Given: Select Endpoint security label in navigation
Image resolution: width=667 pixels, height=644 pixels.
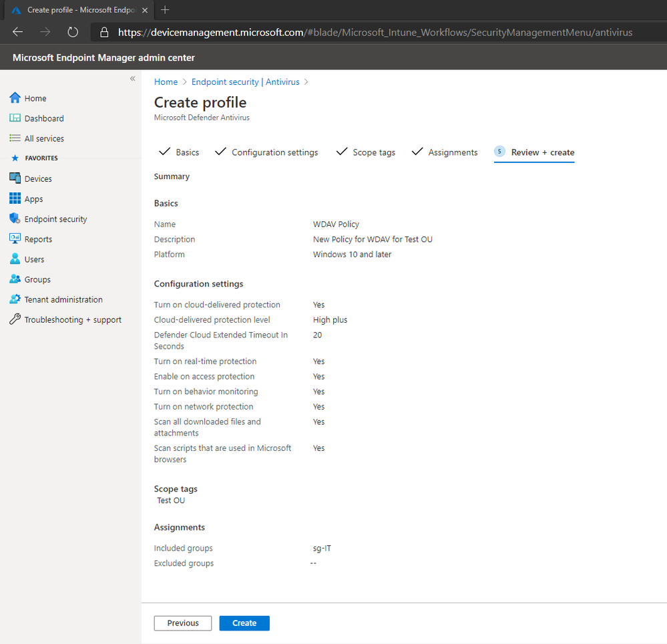Looking at the screenshot, I should click(55, 218).
